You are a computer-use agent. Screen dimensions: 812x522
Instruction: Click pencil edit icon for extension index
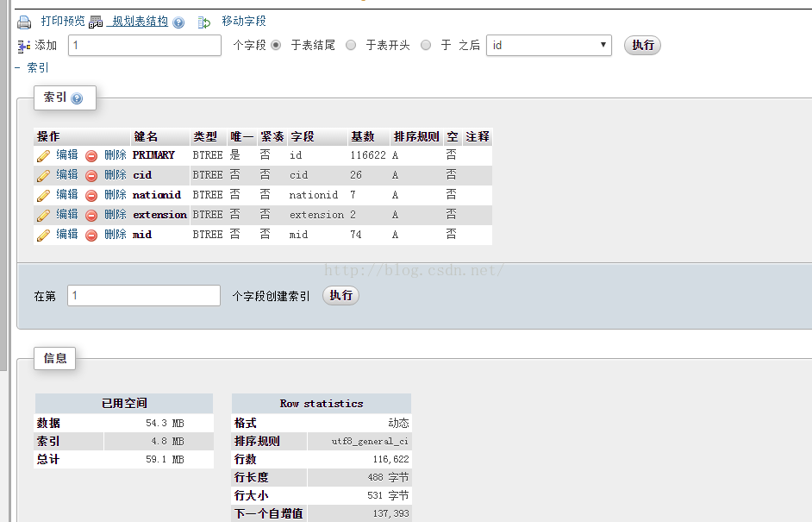click(43, 215)
